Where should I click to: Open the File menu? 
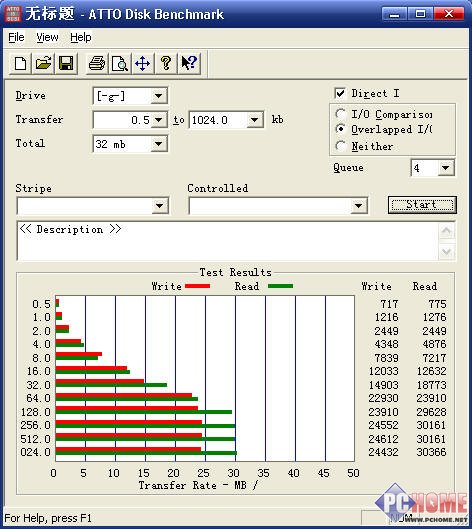pos(16,37)
